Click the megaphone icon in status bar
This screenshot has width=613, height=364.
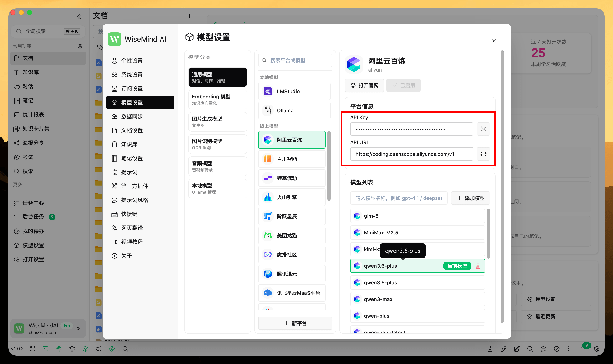point(99,349)
